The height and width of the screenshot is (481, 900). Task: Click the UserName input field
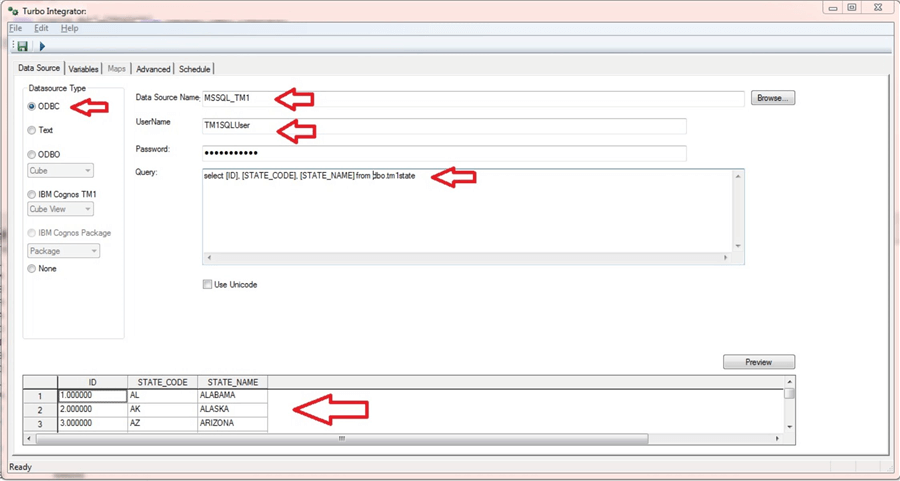pyautogui.click(x=444, y=126)
